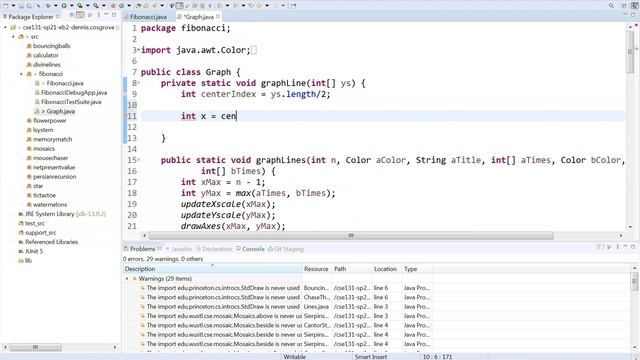Screen dimensions: 640x360
Task: Click Open Perspective icon at top right
Action: 624,6
